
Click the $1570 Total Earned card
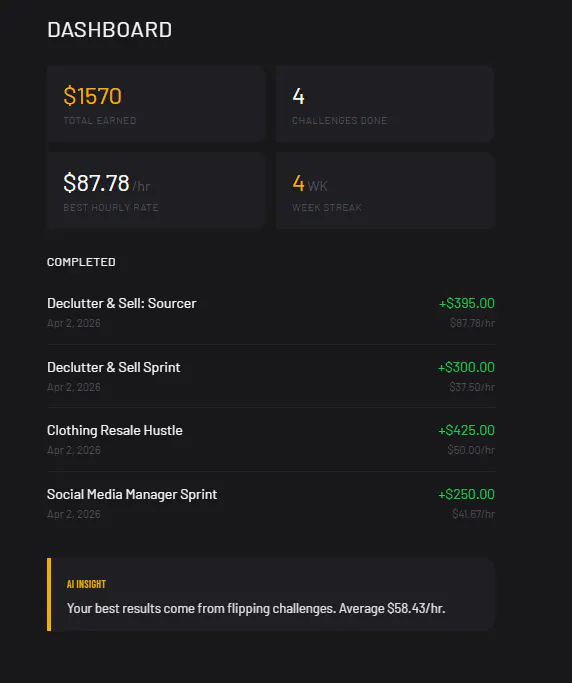point(156,104)
